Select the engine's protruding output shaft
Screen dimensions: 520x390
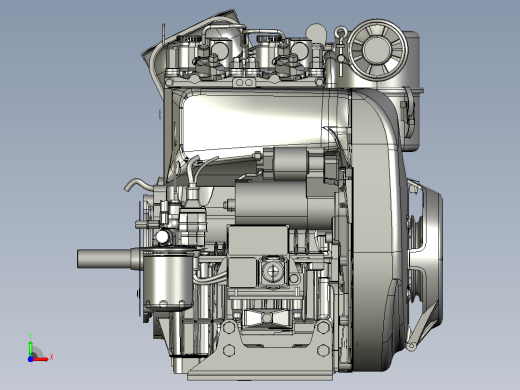(x=106, y=259)
